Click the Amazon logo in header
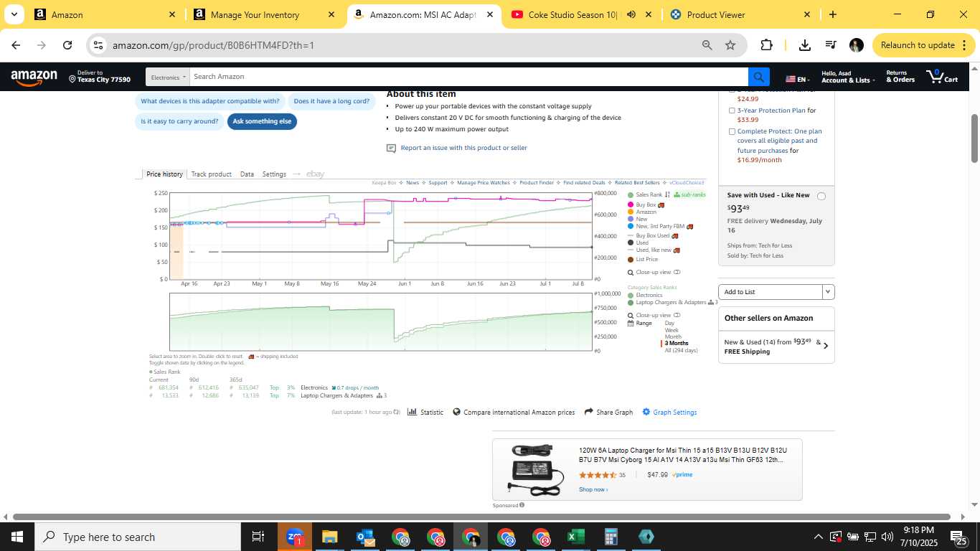Image resolution: width=980 pixels, height=551 pixels. pyautogui.click(x=34, y=77)
